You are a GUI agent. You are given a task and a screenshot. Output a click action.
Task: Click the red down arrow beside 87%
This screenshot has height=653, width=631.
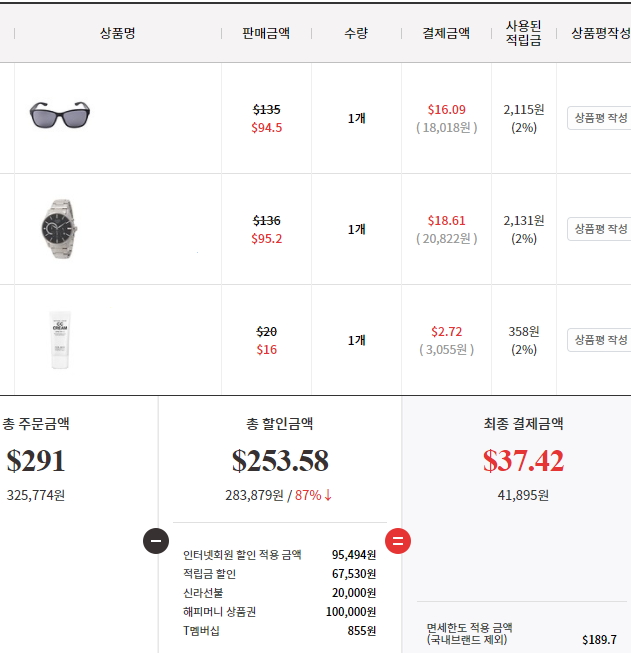328,495
